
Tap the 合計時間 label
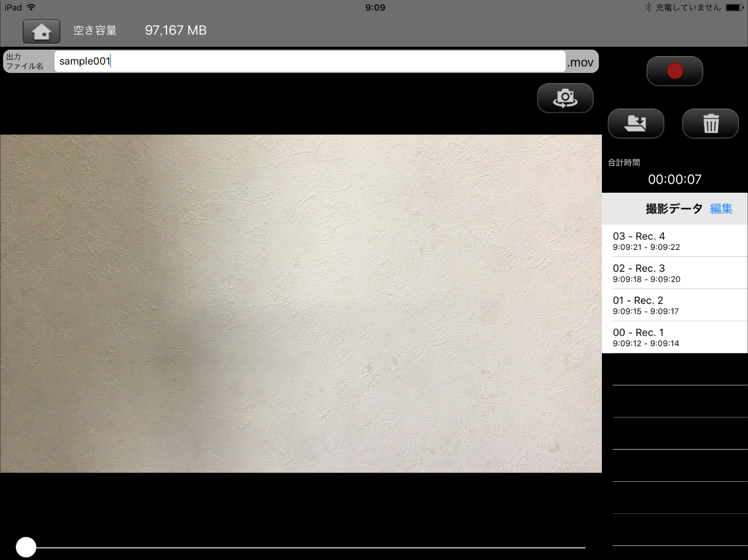click(x=624, y=162)
